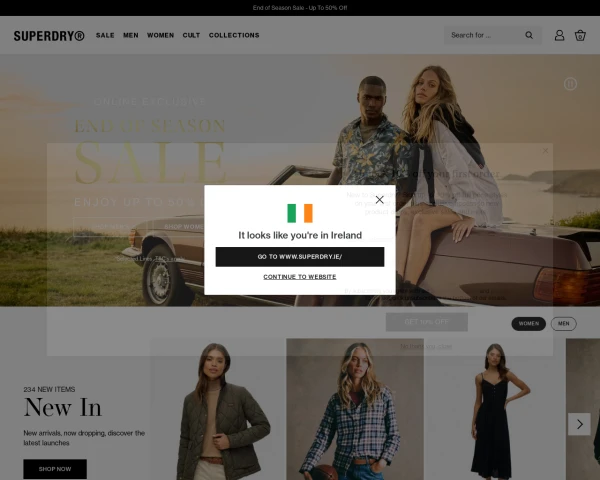
Task: Open the shopping basket icon
Action: coord(580,35)
